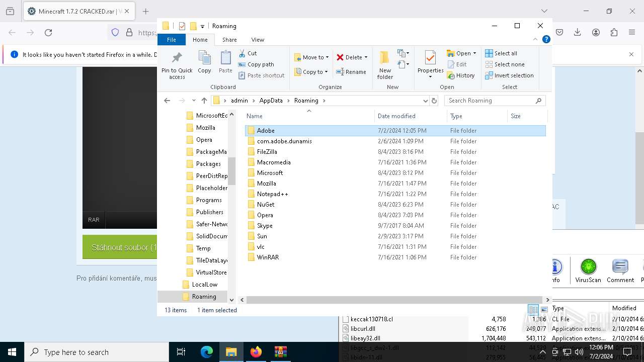Click admin in address breadcrumb
Viewport: 644px width, 362px height.
click(239, 101)
